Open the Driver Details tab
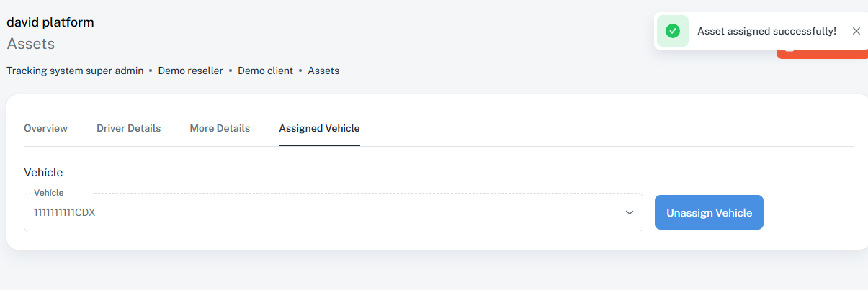The image size is (868, 290). [128, 128]
